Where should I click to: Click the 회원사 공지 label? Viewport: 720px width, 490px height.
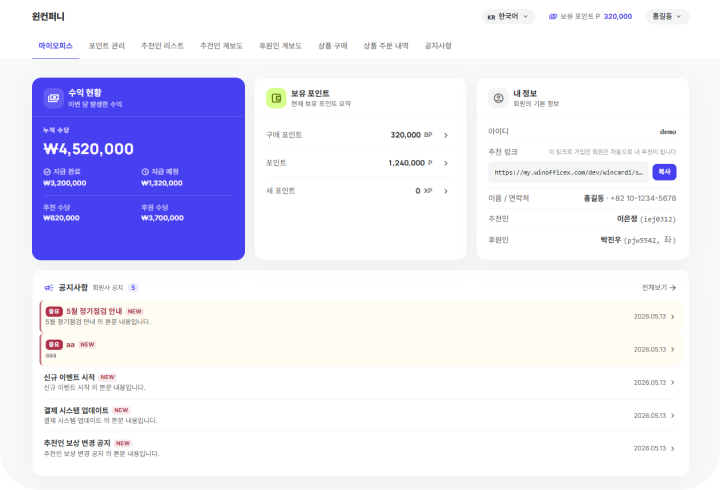pyautogui.click(x=108, y=287)
